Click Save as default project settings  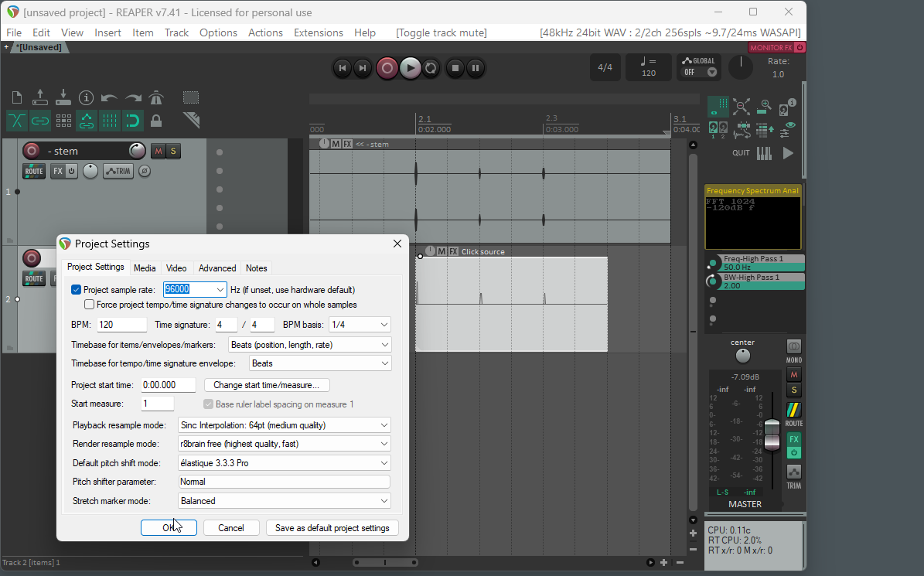(332, 528)
